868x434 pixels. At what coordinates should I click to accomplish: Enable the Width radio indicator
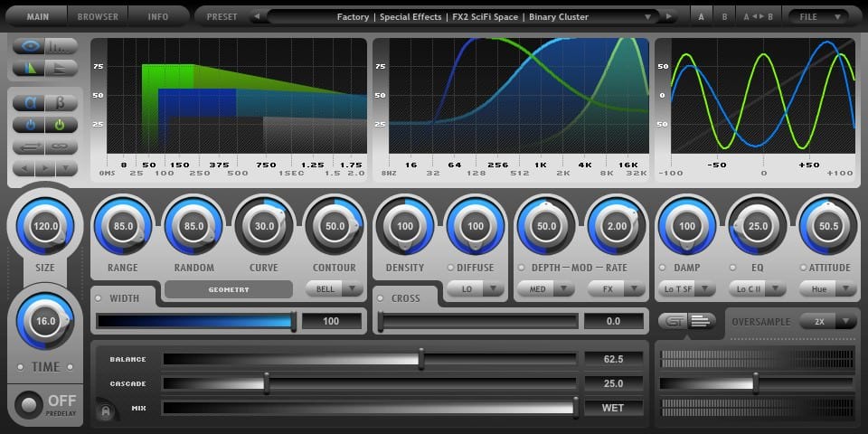tap(99, 298)
